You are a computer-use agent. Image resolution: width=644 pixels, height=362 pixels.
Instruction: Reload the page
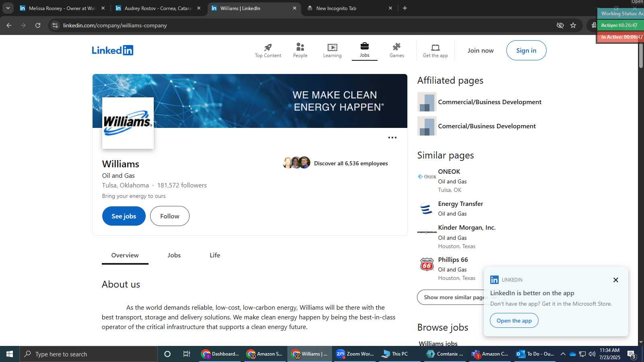38,25
